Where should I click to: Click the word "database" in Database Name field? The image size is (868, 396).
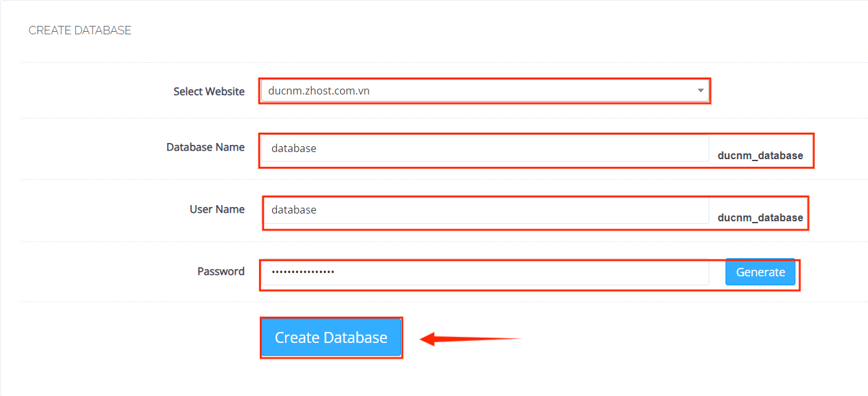[x=293, y=148]
